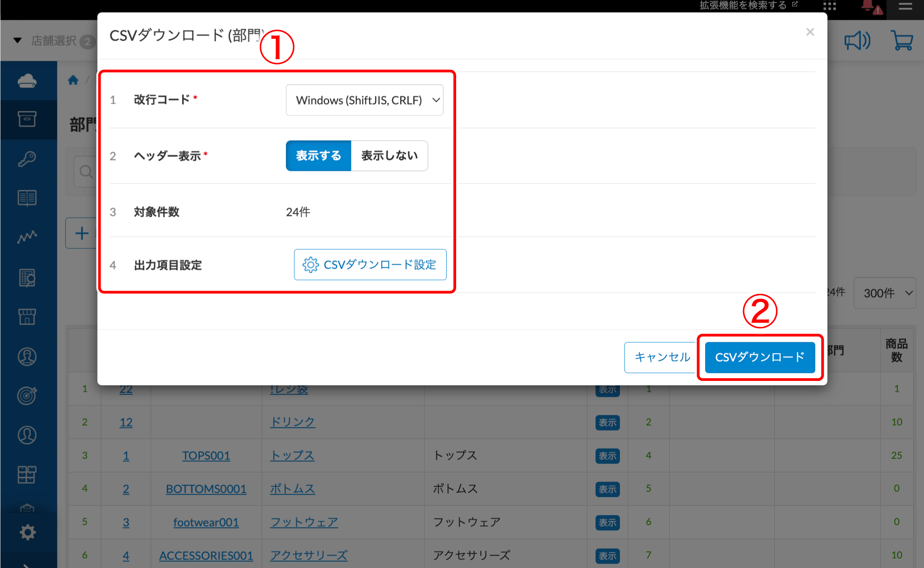
Task: Open the line chart sidebar icon
Action: [27, 237]
